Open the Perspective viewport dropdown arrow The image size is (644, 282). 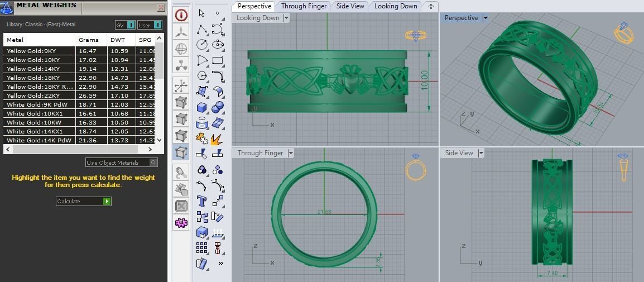(x=485, y=18)
